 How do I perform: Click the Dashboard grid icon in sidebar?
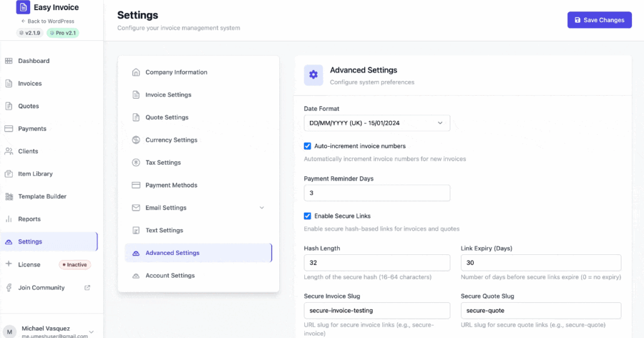coord(9,61)
